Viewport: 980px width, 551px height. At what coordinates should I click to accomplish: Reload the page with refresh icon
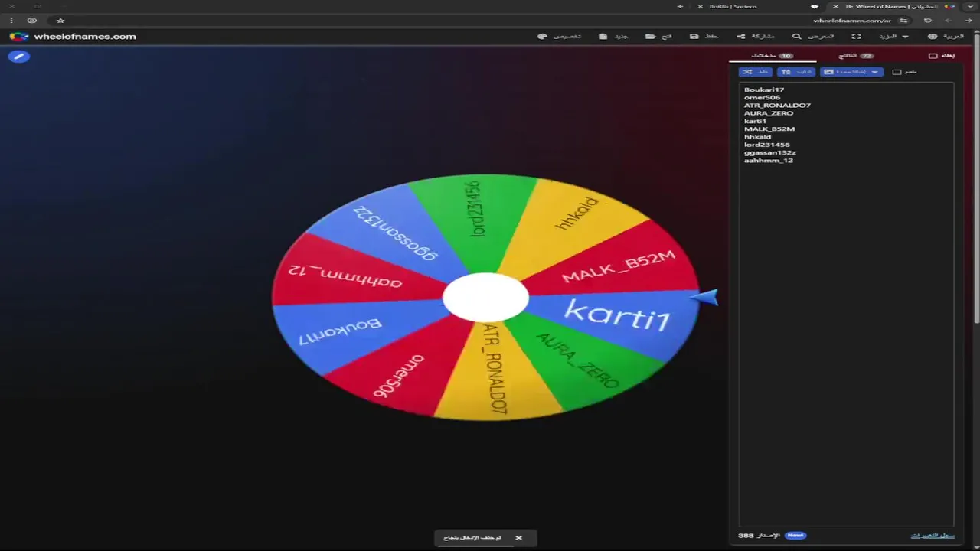(x=928, y=21)
